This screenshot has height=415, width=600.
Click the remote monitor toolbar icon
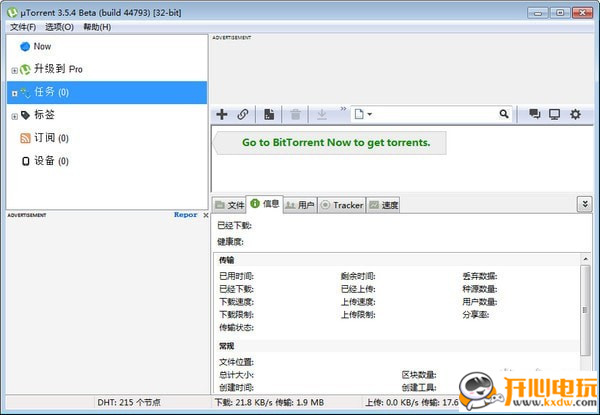[x=554, y=114]
